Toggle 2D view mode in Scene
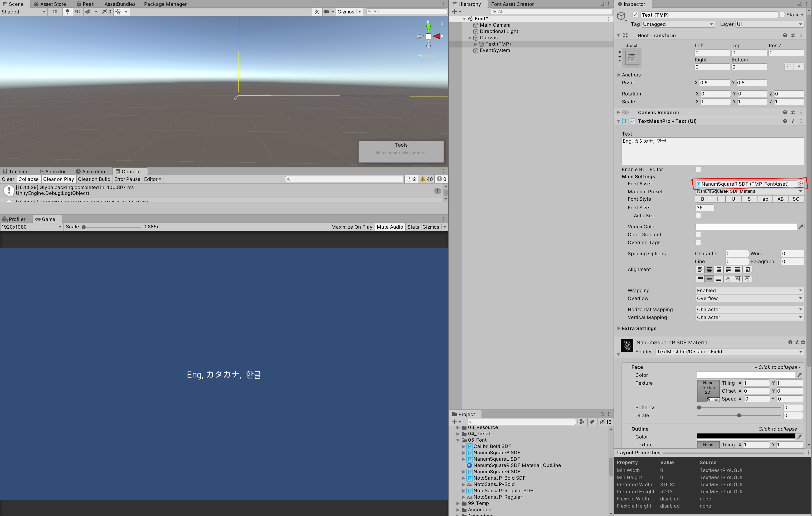812x516 pixels. click(55, 12)
